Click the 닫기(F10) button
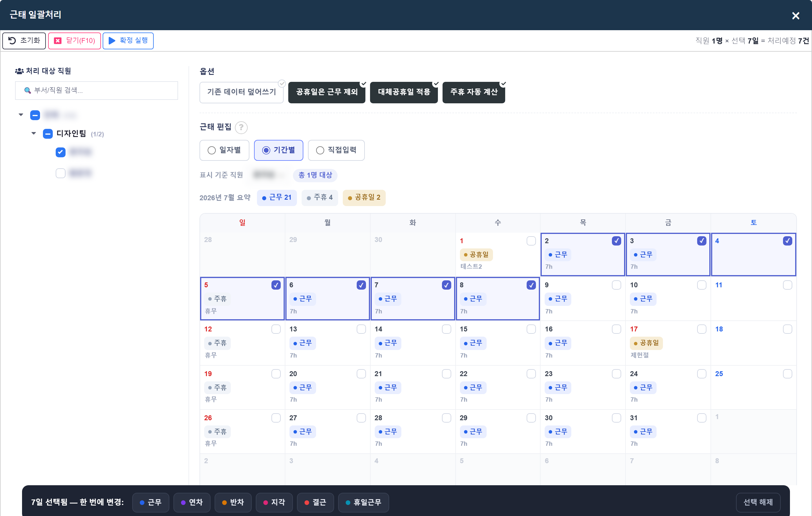The height and width of the screenshot is (516, 812). coord(75,41)
